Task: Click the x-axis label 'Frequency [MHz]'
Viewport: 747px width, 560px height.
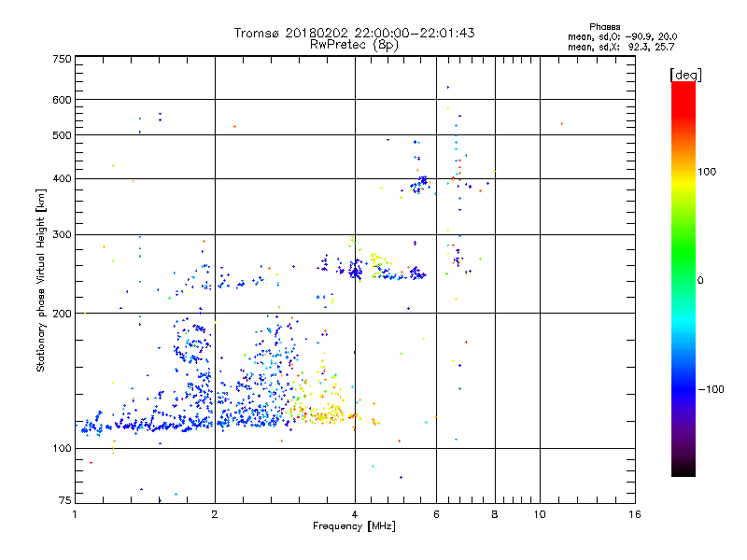Action: coord(354,526)
